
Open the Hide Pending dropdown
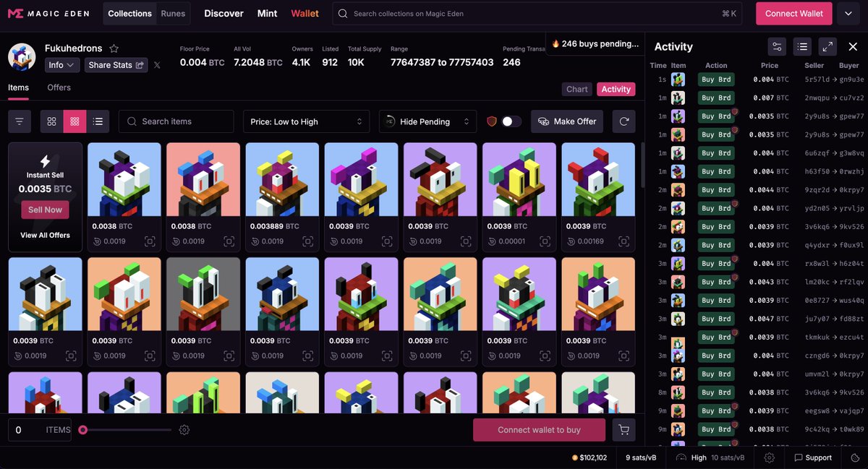[427, 121]
